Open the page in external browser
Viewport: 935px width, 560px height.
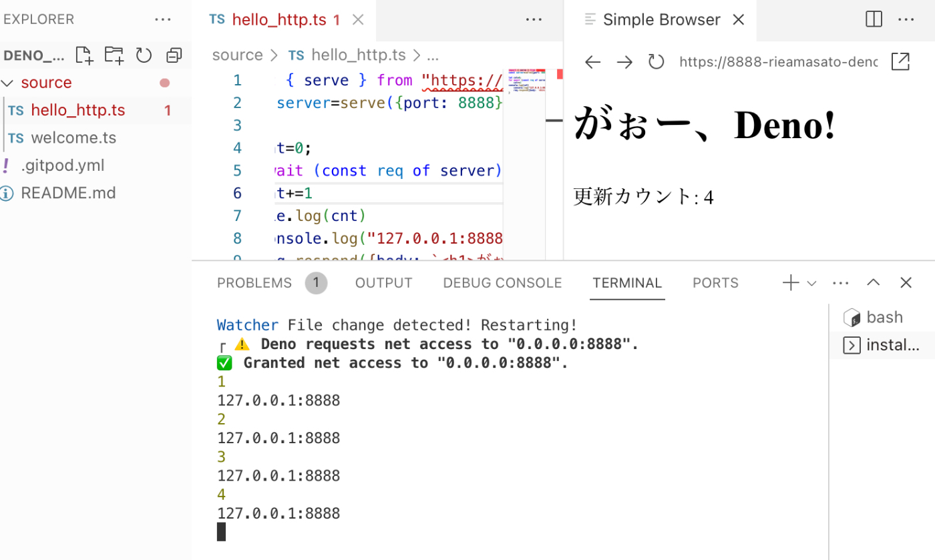[900, 62]
